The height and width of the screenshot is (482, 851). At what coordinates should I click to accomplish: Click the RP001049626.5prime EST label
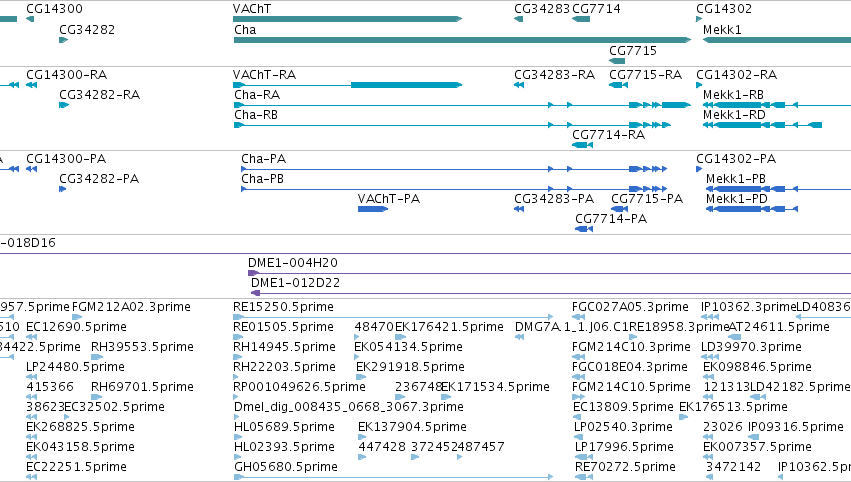(x=300, y=388)
